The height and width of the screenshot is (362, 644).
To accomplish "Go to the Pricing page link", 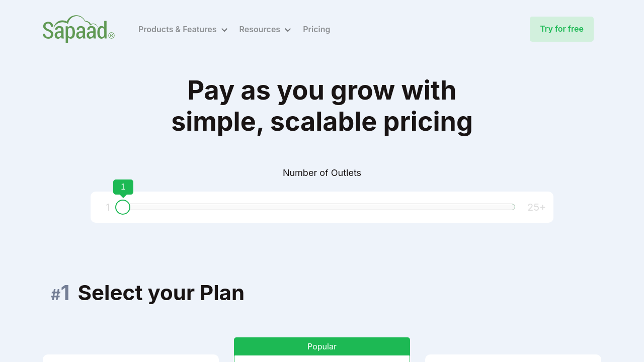I will click(316, 30).
